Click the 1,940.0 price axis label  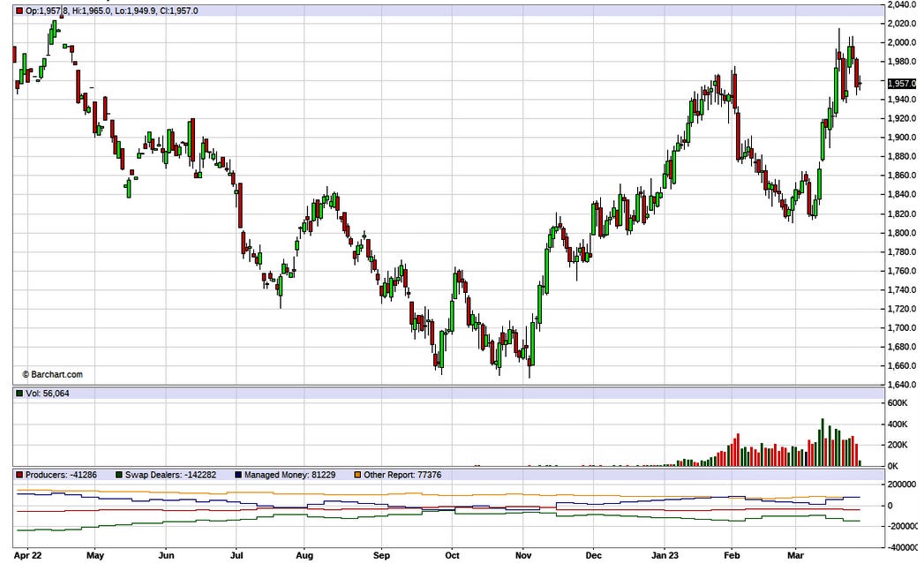click(902, 100)
